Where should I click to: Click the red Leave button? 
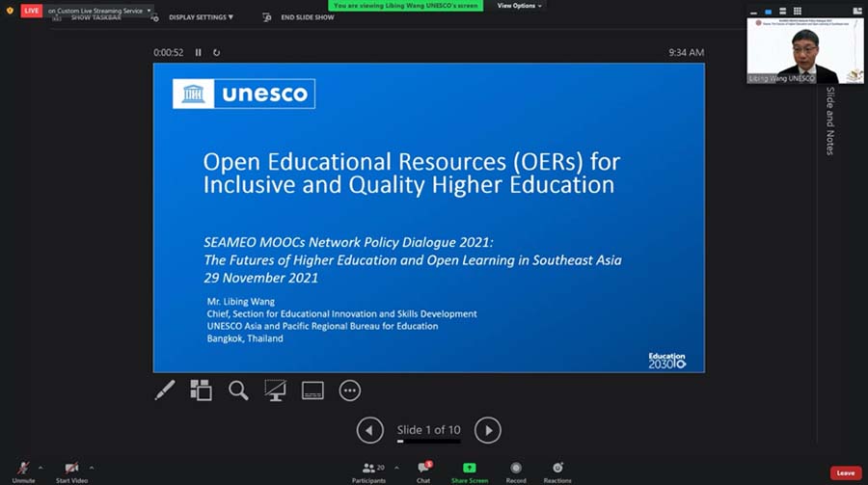pos(845,472)
